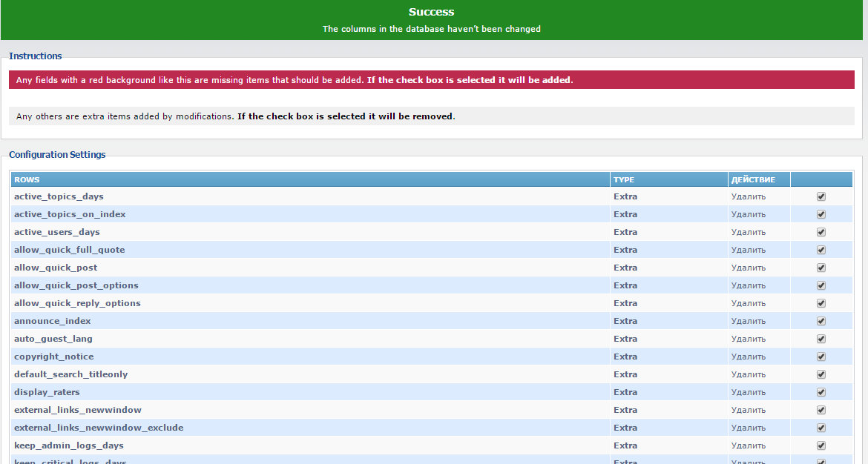Click the ROWS column header
The image size is (868, 464).
27,179
